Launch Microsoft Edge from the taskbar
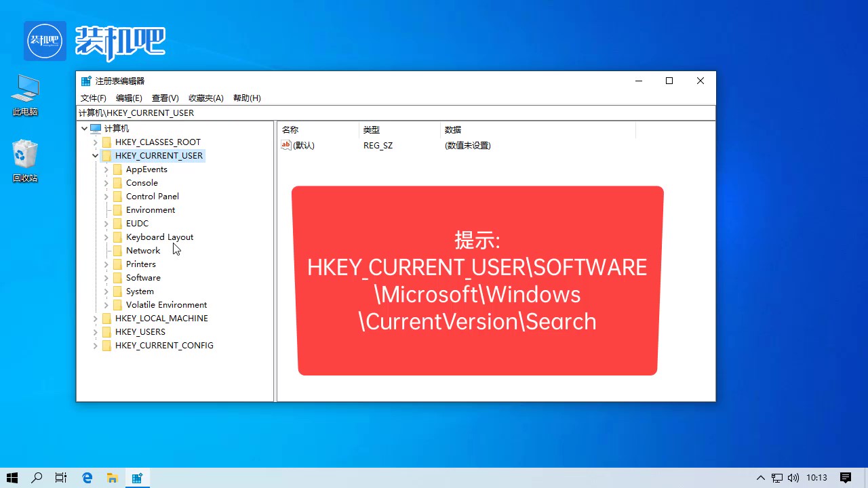 [87, 478]
